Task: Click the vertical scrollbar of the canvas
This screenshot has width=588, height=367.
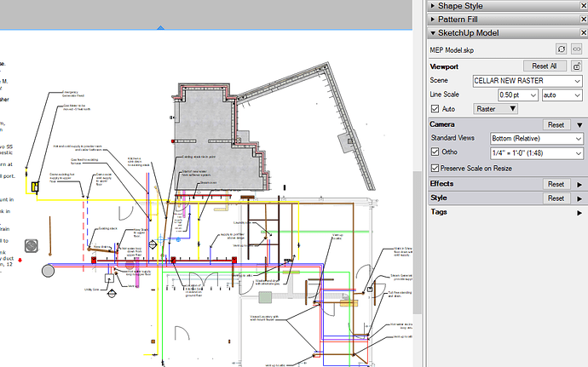Action: click(x=417, y=243)
